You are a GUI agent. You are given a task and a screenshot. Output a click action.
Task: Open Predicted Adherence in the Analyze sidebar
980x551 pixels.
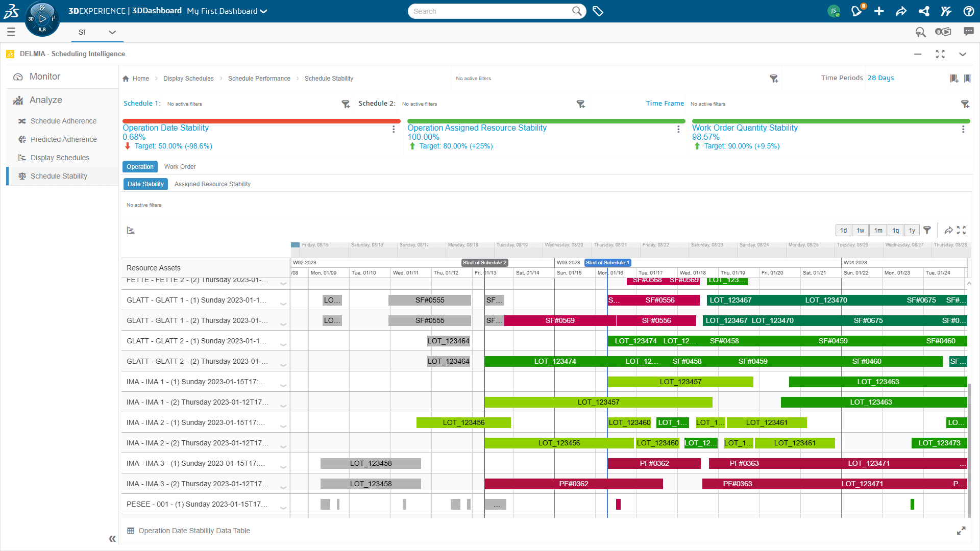tap(64, 139)
